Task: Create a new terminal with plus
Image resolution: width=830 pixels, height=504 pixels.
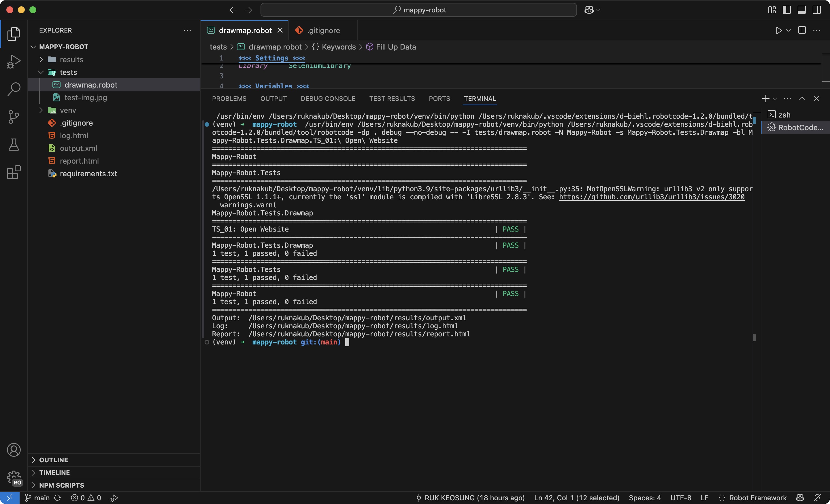Action: click(x=765, y=99)
